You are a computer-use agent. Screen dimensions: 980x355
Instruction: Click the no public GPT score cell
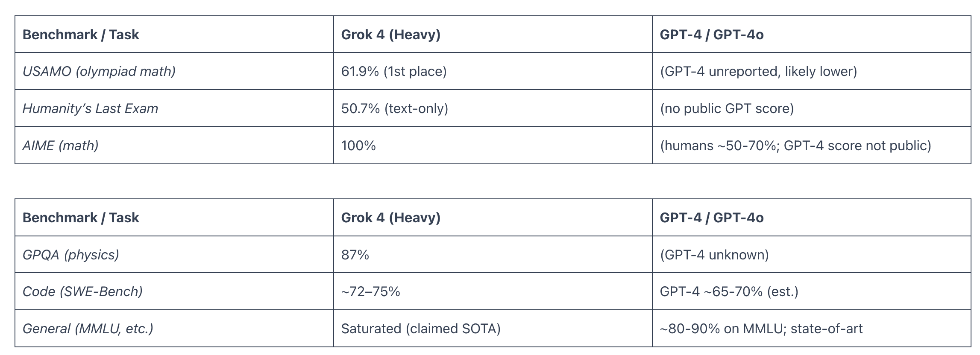(812, 108)
